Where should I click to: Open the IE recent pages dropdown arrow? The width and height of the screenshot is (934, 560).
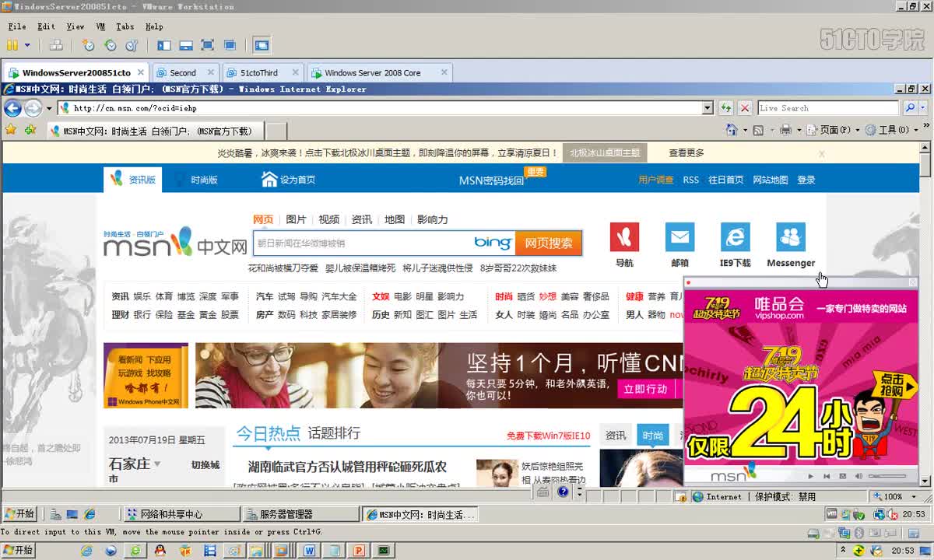[48, 108]
